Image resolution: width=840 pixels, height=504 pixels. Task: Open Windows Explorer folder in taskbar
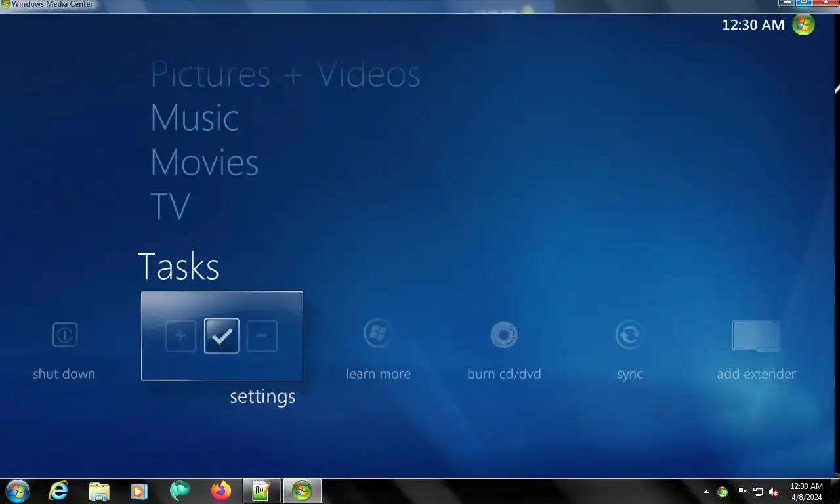coord(99,491)
